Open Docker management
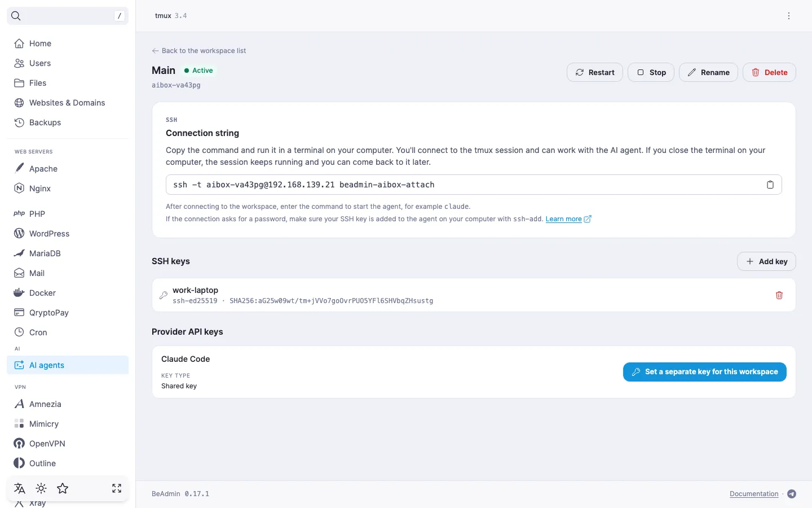The width and height of the screenshot is (812, 508). coord(68,293)
